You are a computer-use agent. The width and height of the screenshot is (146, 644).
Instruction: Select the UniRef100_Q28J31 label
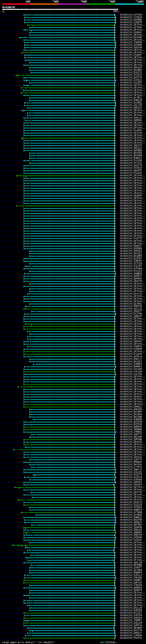[x=131, y=118]
